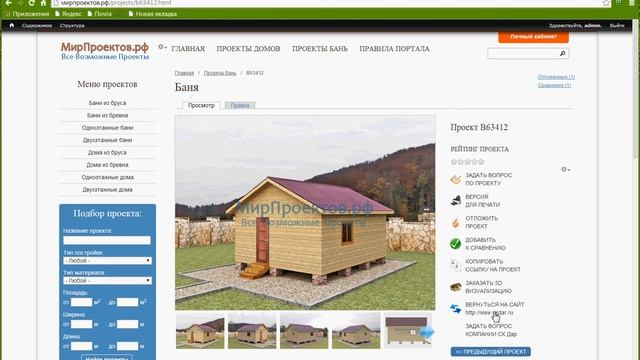The width and height of the screenshot is (640, 360).
Task: Click Название проекта input field
Action: (107, 240)
